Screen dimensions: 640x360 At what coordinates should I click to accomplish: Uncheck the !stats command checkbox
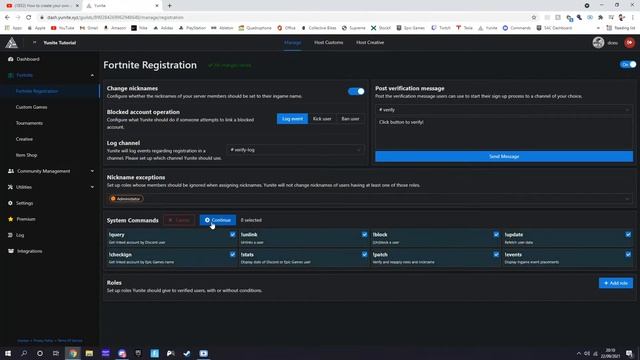click(x=364, y=254)
